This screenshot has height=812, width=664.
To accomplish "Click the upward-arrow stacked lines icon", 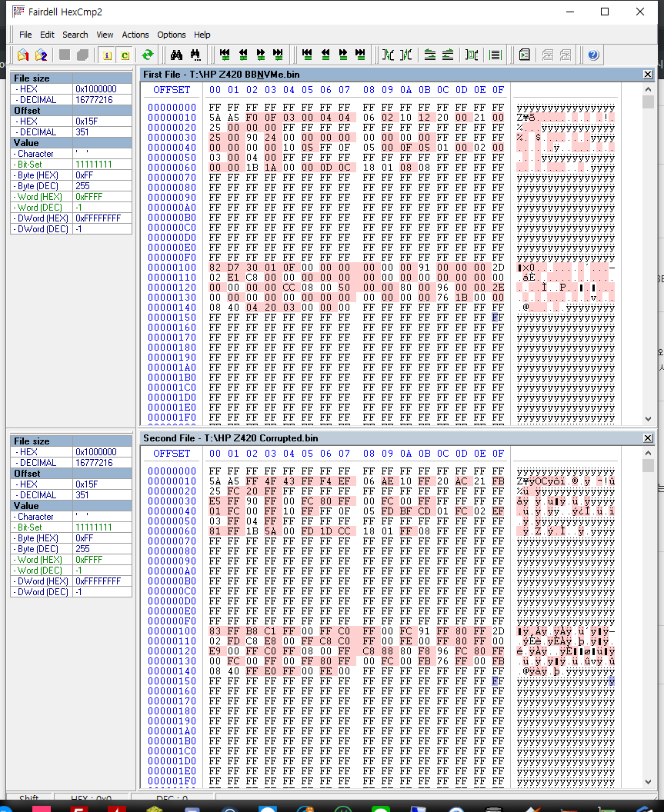I will (x=429, y=55).
